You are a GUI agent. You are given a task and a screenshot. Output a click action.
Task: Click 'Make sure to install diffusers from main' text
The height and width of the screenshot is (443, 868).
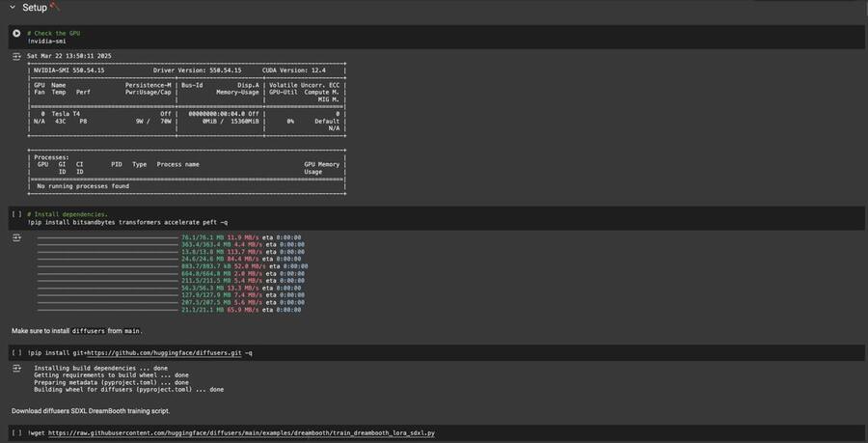(x=77, y=331)
